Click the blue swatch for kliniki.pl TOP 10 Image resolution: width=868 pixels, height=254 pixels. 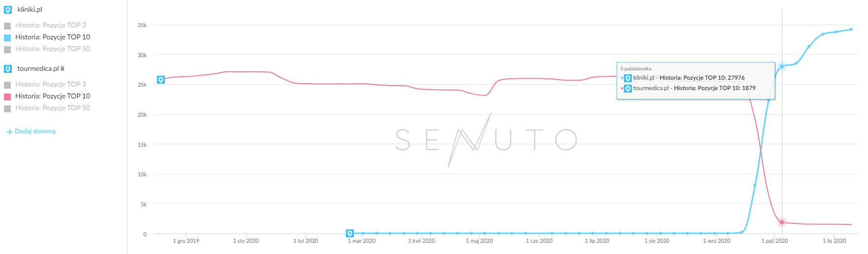click(7, 37)
